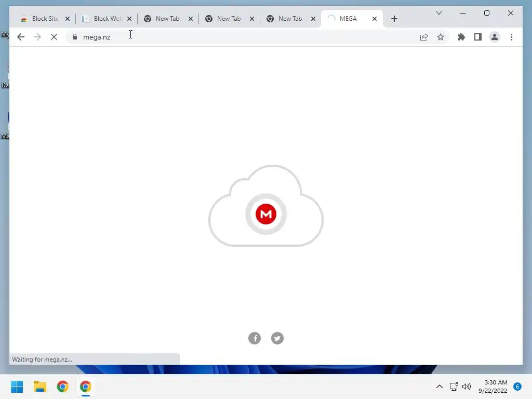Open notifications badge showing 6

pyautogui.click(x=517, y=387)
